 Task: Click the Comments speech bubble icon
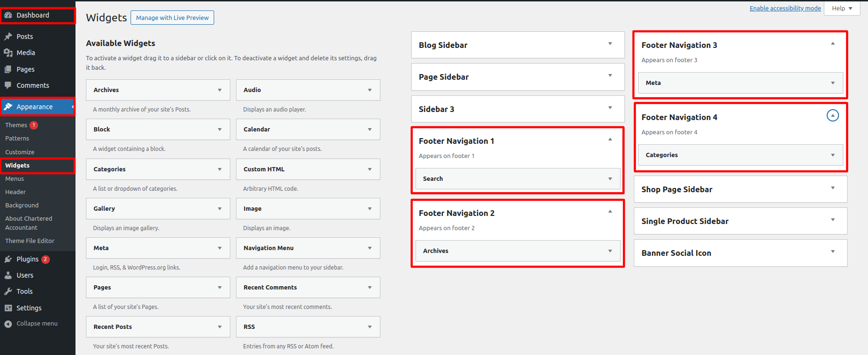point(8,85)
